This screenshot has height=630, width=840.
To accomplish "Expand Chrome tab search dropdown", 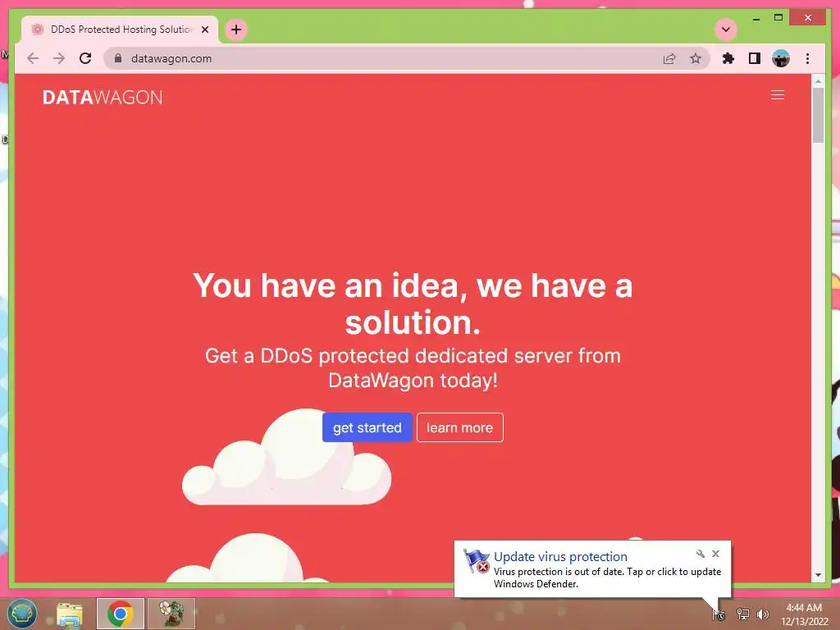I will tap(726, 30).
